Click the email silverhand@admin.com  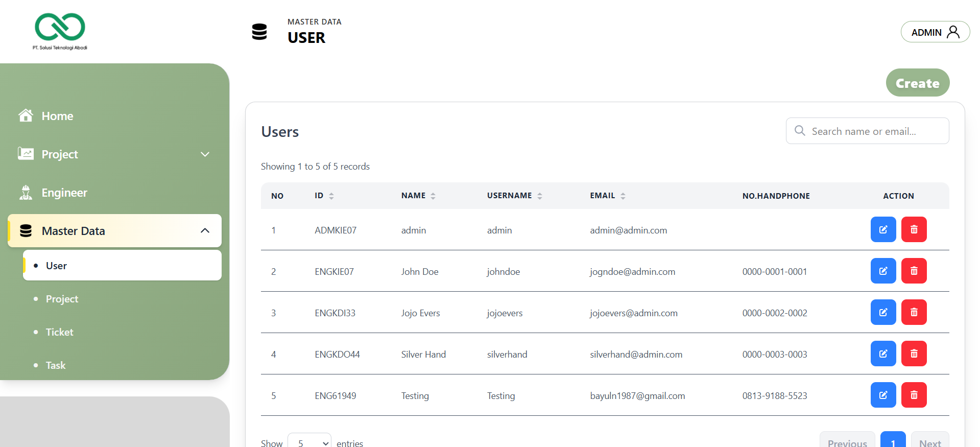tap(636, 355)
